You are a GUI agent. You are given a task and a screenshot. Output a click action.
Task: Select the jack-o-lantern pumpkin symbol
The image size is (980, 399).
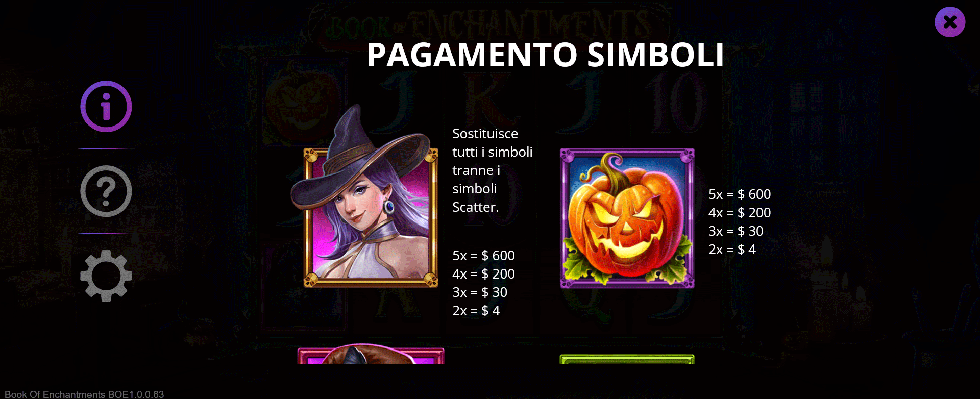point(627,218)
